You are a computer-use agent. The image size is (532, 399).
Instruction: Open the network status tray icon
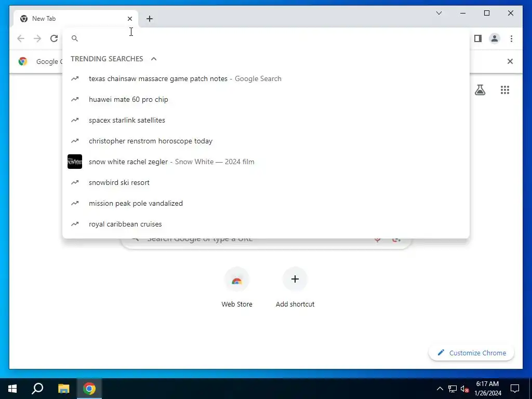(x=453, y=389)
